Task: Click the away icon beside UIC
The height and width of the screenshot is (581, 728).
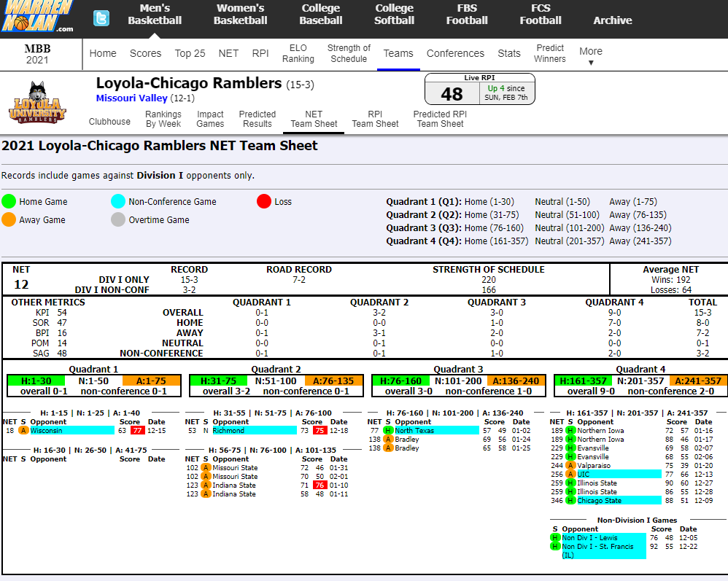Action: click(x=570, y=475)
